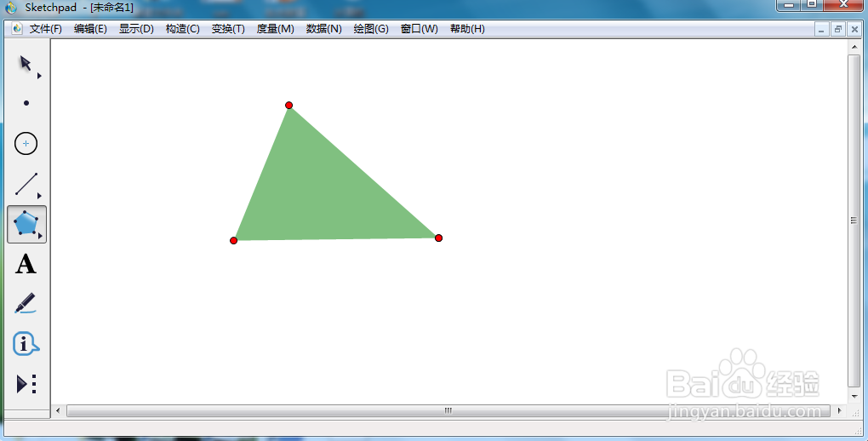
Task: Click vertical scrollbar up arrow
Action: 854,47
